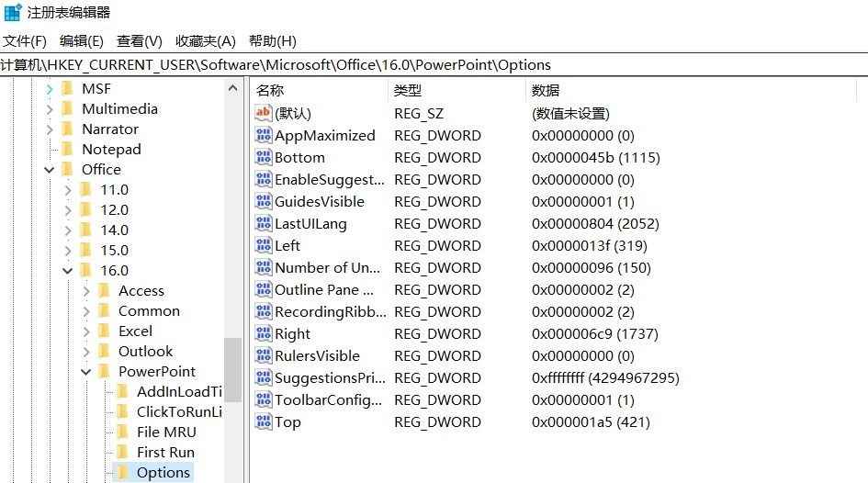Viewport: 868px width, 483px height.
Task: Click the registry path address bar
Action: coord(434,64)
